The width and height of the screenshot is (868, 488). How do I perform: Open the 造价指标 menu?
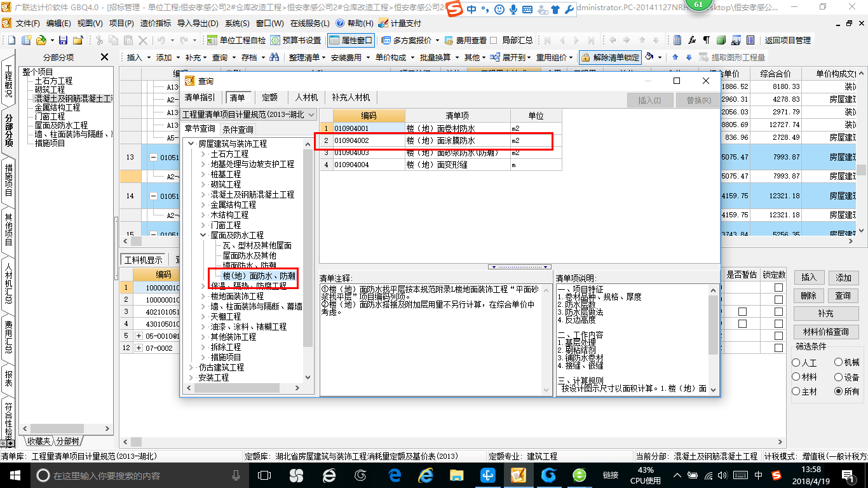156,23
